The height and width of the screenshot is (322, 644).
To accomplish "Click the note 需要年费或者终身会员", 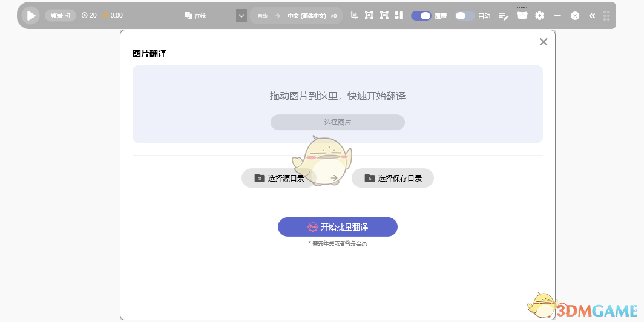I will click(x=338, y=243).
